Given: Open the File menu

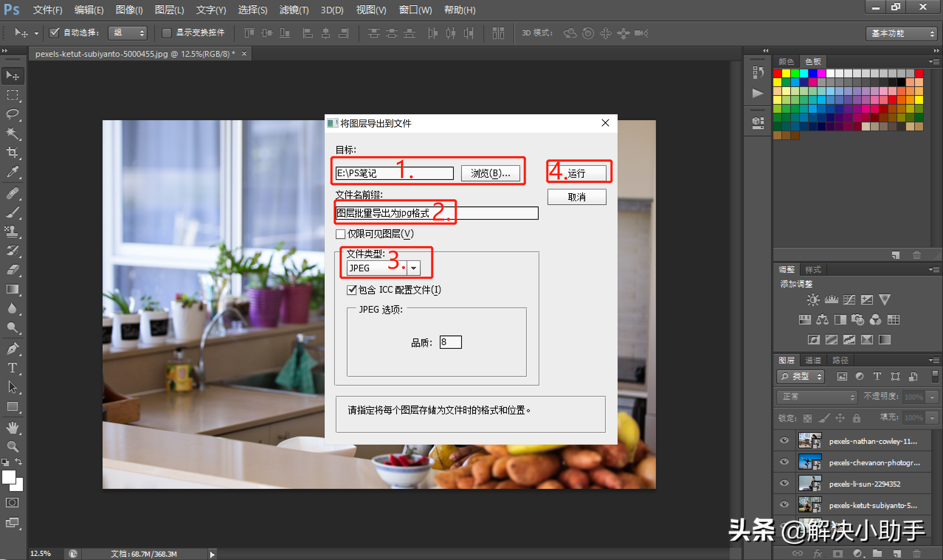Looking at the screenshot, I should coord(48,10).
